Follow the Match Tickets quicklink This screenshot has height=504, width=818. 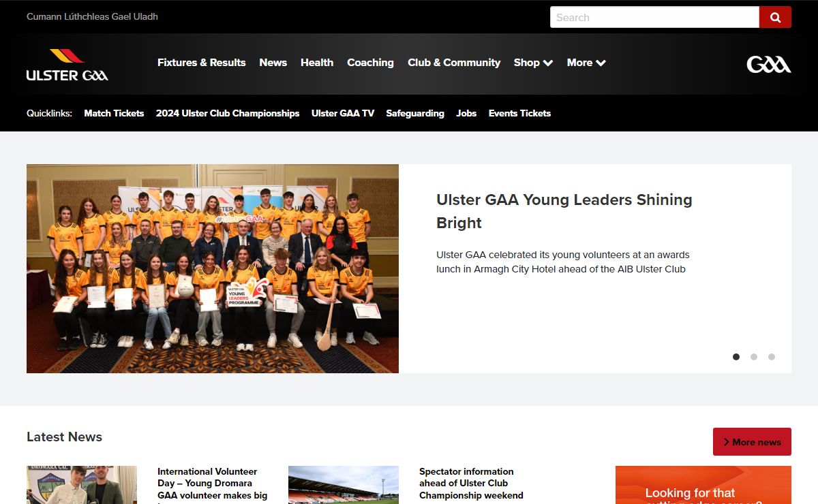pyautogui.click(x=114, y=113)
